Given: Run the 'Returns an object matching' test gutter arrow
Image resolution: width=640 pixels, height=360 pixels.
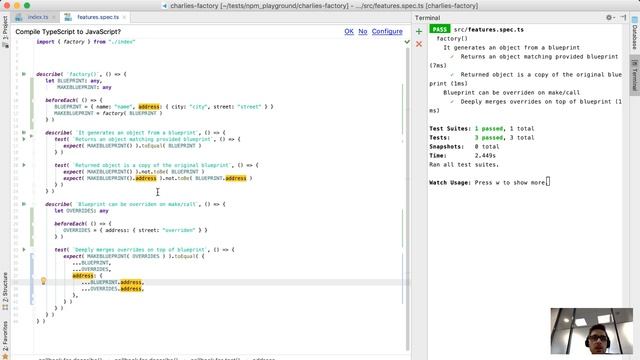Looking at the screenshot, I should point(24,139).
